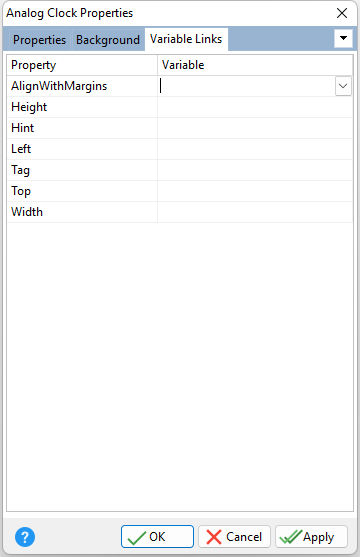Switch to the Properties tab
Image resolution: width=360 pixels, height=557 pixels.
[x=39, y=39]
